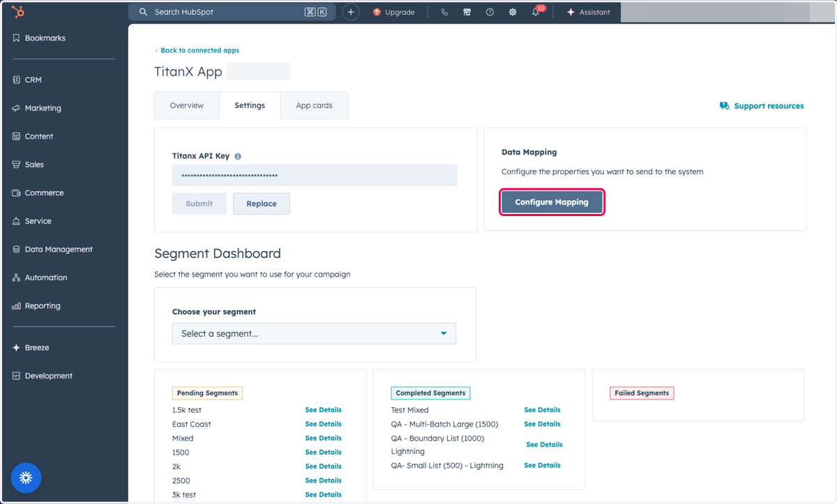
Task: Switch to the Overview tab
Action: click(187, 105)
